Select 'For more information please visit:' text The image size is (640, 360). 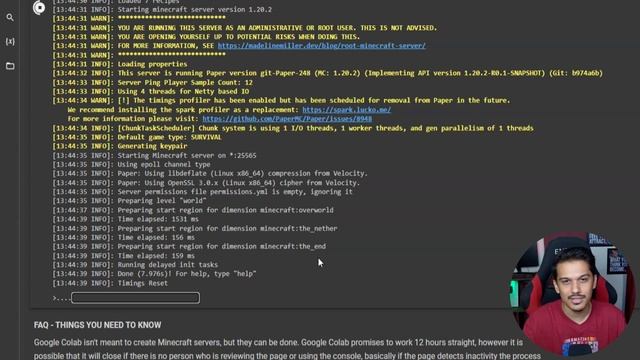133,119
